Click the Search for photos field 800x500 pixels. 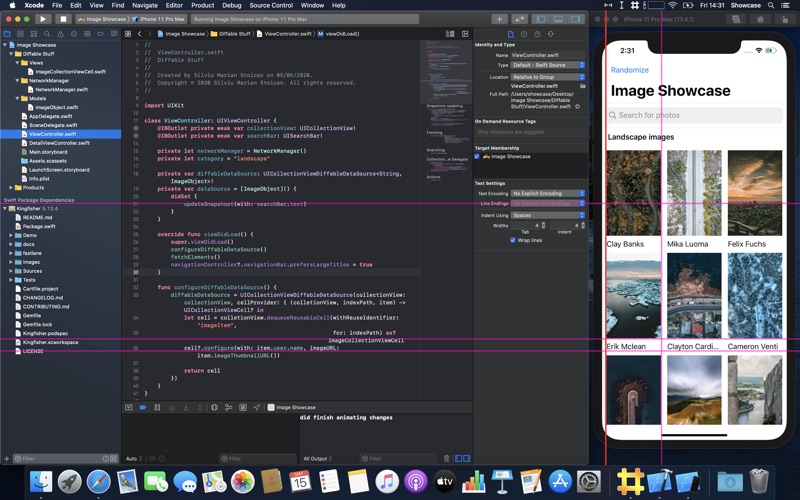(695, 115)
